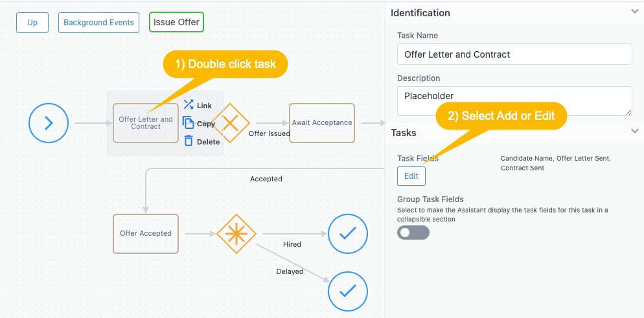Select the Issue Offer breadcrumb tab
The image size is (644, 318).
click(x=176, y=23)
